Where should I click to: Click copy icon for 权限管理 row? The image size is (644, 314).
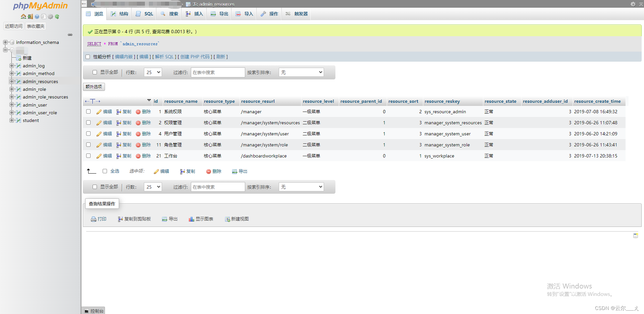(119, 123)
